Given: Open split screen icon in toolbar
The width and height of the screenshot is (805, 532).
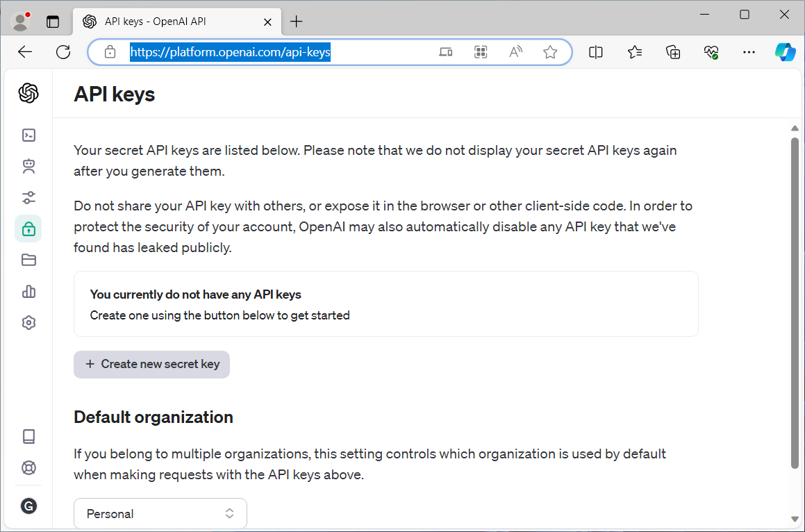Looking at the screenshot, I should [595, 52].
